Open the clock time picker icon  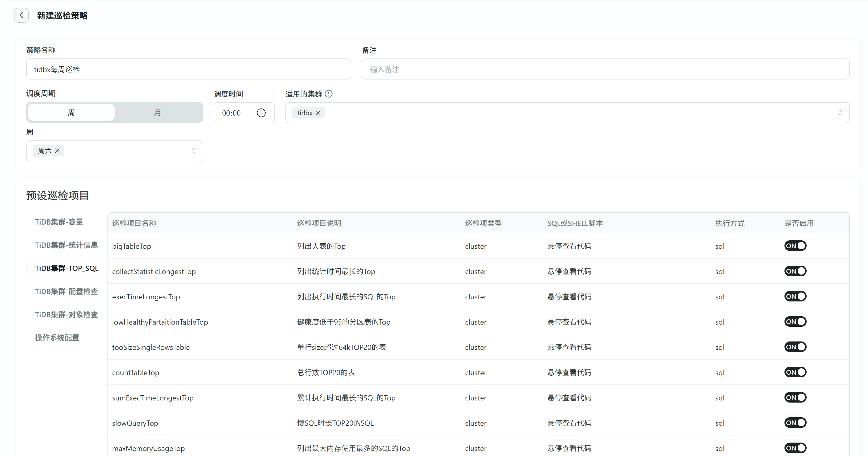(261, 113)
